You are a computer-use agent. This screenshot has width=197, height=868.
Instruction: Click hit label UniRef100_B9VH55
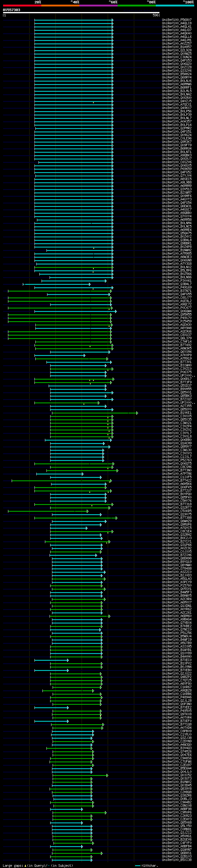[x=177, y=389]
